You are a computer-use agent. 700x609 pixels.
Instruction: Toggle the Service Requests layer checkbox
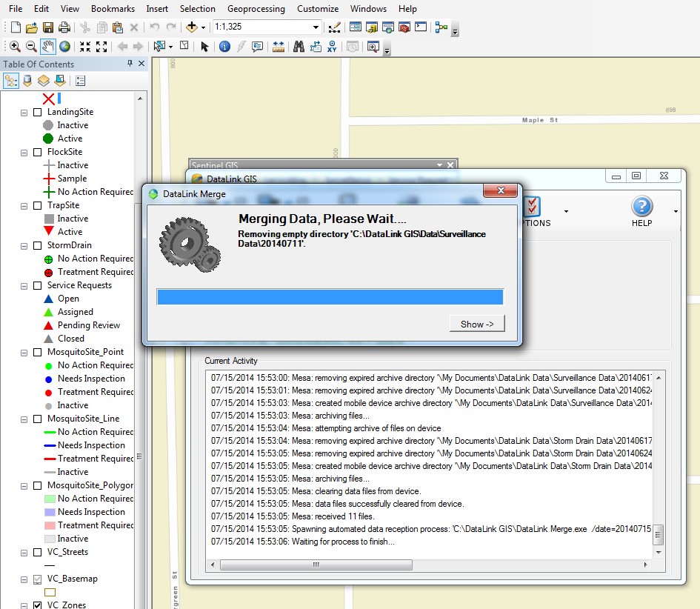38,286
